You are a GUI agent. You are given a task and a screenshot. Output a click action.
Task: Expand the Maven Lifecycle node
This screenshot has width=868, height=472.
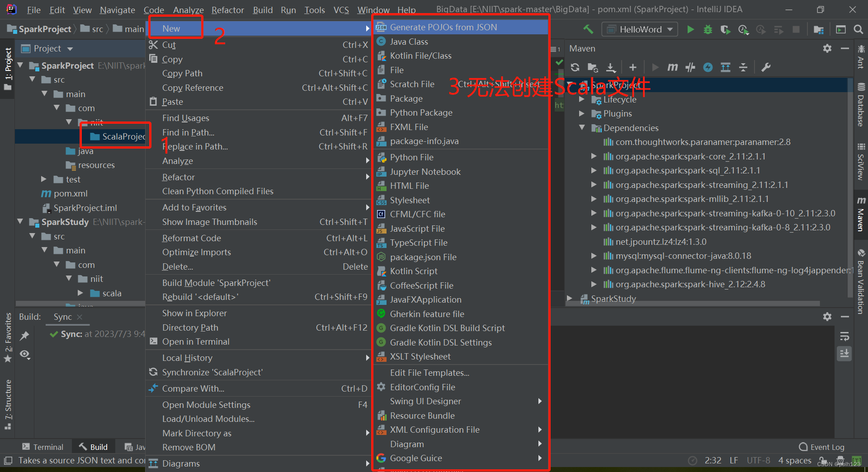(x=582, y=99)
